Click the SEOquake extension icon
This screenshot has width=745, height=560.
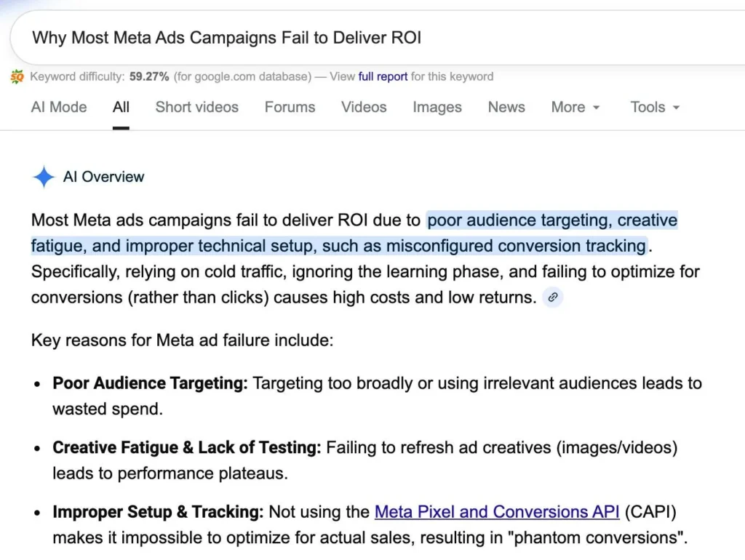[x=17, y=76]
